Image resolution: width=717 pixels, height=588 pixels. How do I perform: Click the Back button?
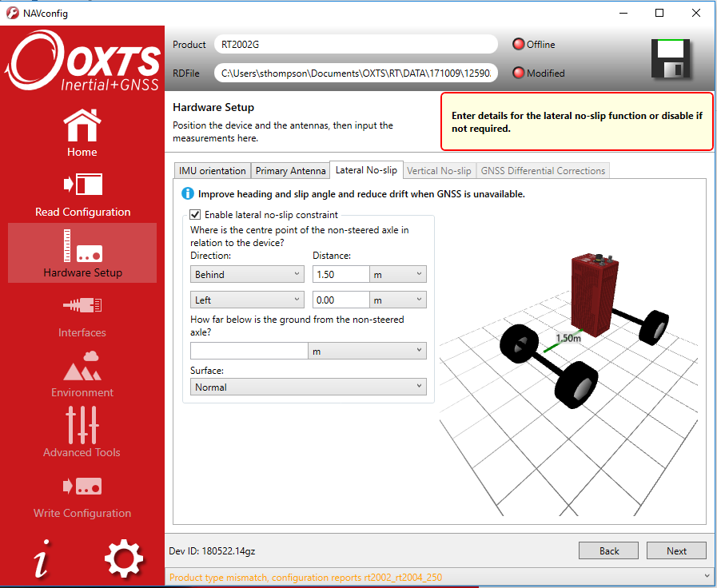coord(608,550)
